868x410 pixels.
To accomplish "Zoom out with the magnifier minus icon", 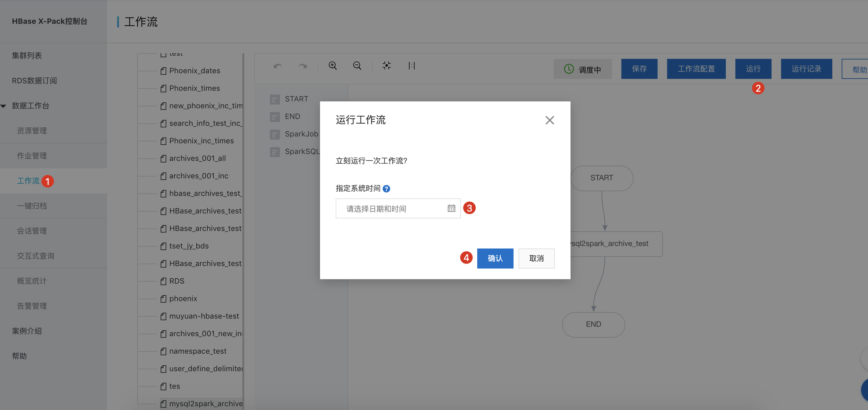I will pos(357,65).
